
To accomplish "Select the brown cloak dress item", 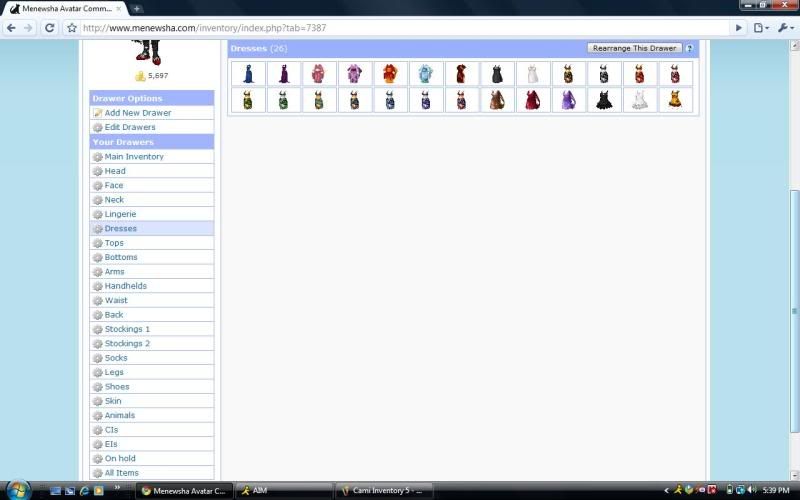I will [497, 100].
